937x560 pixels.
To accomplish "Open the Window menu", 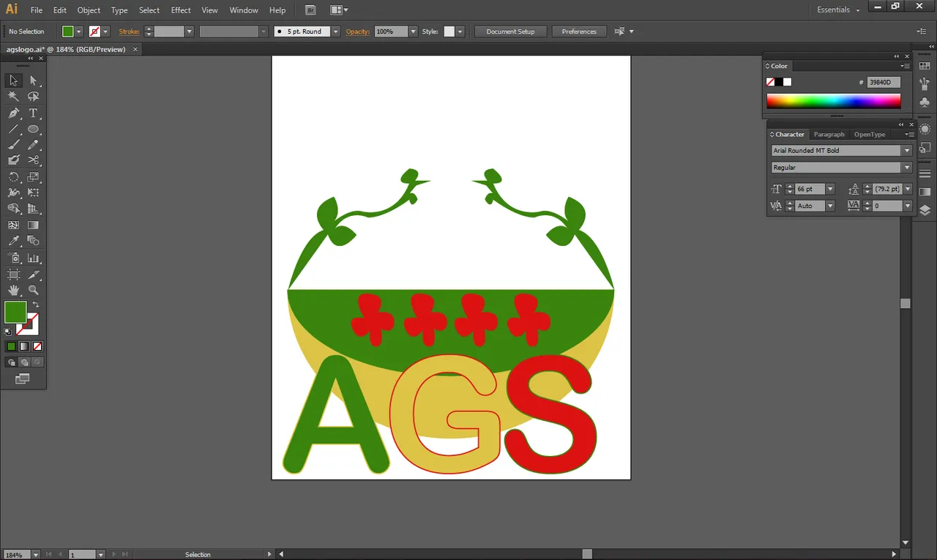I will click(244, 10).
